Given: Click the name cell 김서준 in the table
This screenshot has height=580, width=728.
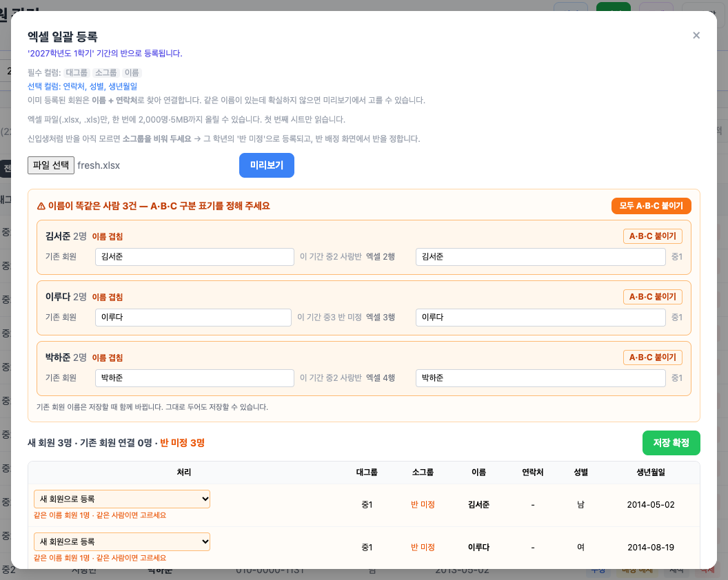Looking at the screenshot, I should click(478, 505).
